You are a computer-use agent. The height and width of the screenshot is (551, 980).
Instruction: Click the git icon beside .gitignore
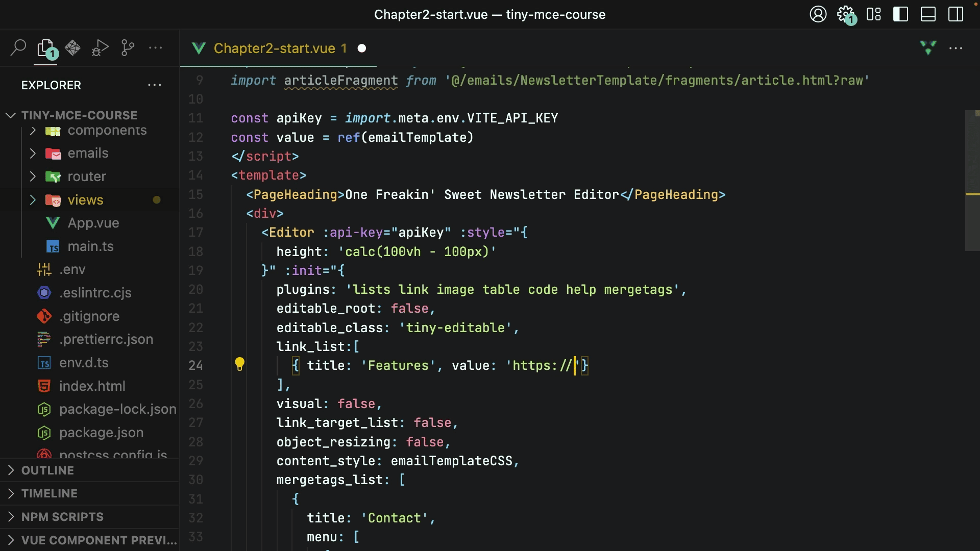click(x=44, y=316)
